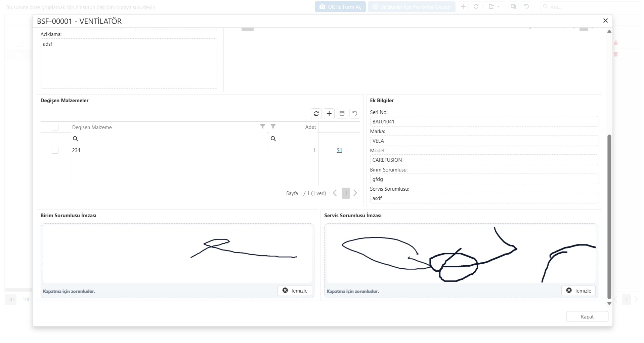Click the dialog's vertical scrollbar thumb
644x343 pixels.
(x=609, y=217)
